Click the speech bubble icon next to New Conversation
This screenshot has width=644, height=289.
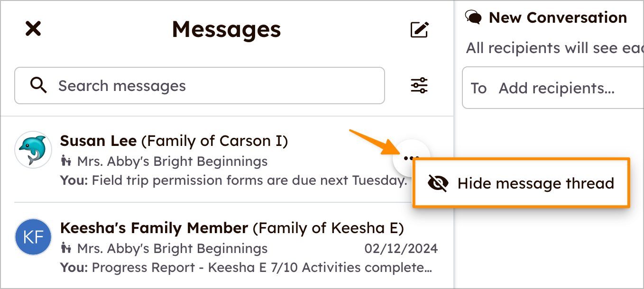pos(473,17)
